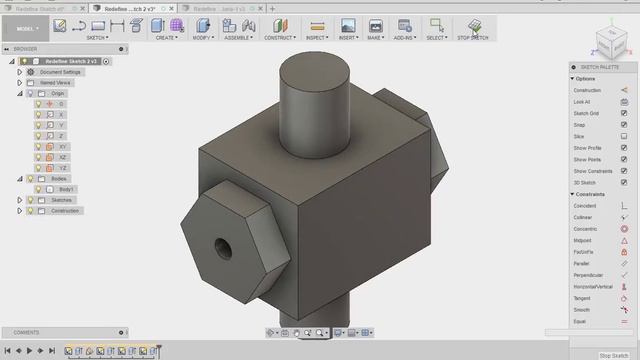Click Stop Sketch icon in toolbar

[x=474, y=26]
